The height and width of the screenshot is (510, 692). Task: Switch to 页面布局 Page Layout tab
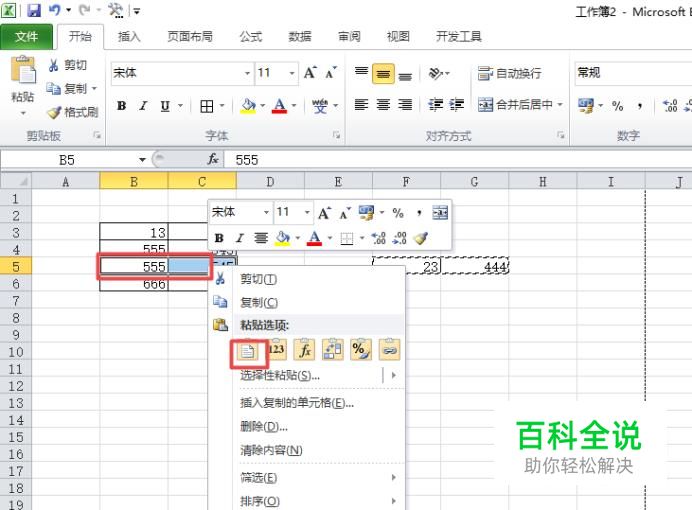coord(190,37)
